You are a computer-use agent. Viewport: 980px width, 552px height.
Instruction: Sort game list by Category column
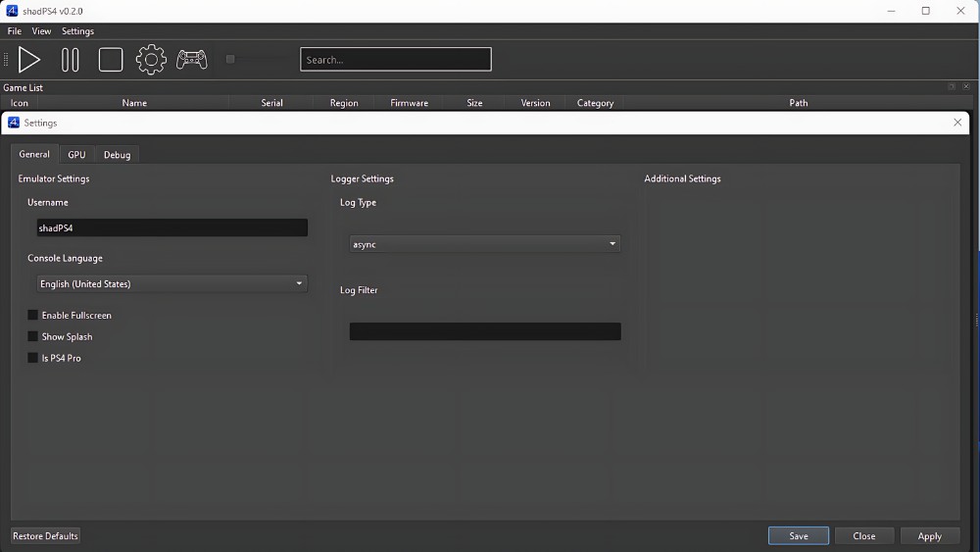[x=595, y=103]
